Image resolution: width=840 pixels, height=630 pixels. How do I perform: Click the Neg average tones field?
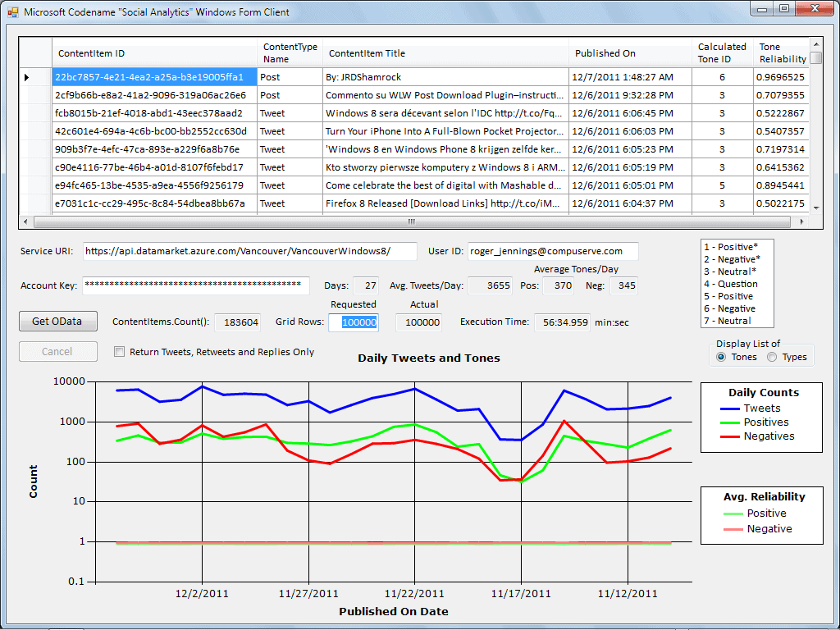[623, 285]
